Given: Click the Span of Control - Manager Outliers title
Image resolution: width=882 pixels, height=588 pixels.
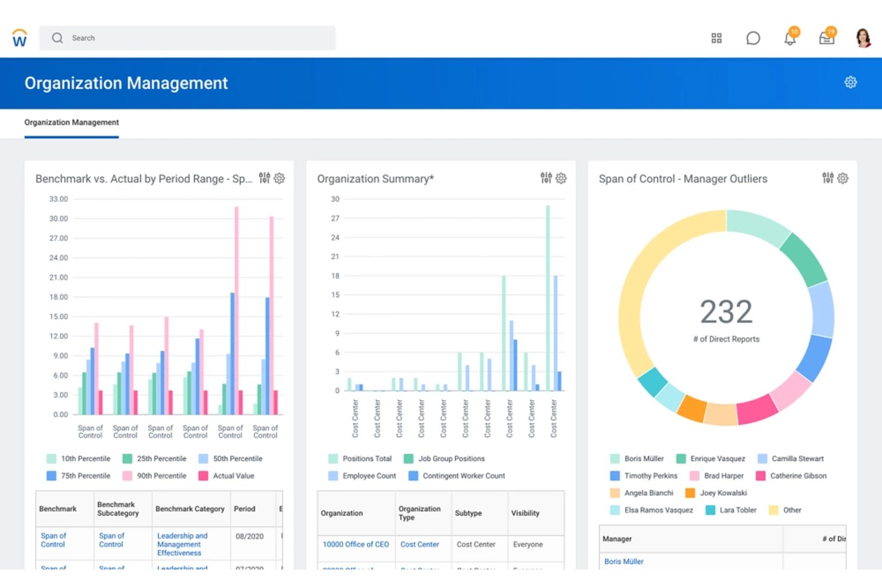Looking at the screenshot, I should coord(683,179).
